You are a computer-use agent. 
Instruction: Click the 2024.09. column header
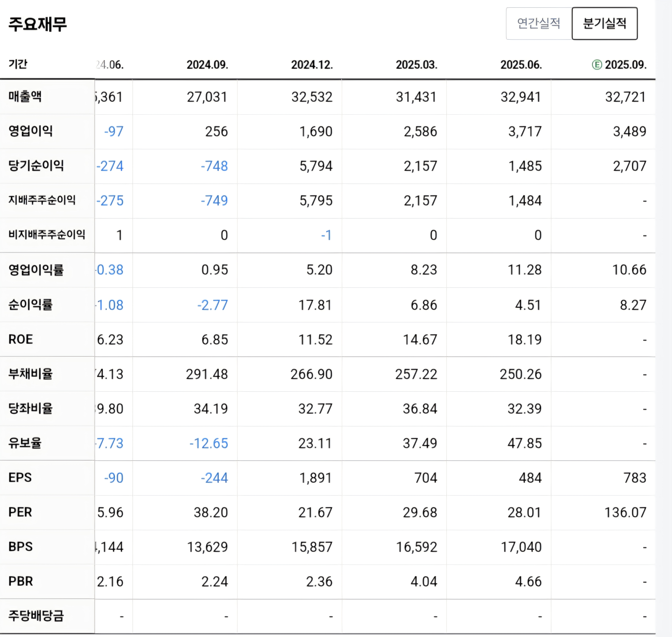[207, 65]
